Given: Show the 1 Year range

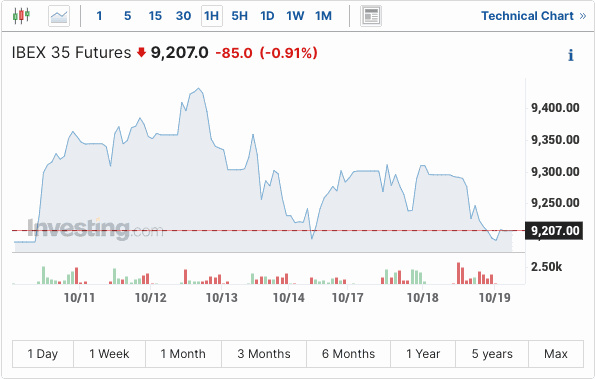Looking at the screenshot, I should [423, 354].
